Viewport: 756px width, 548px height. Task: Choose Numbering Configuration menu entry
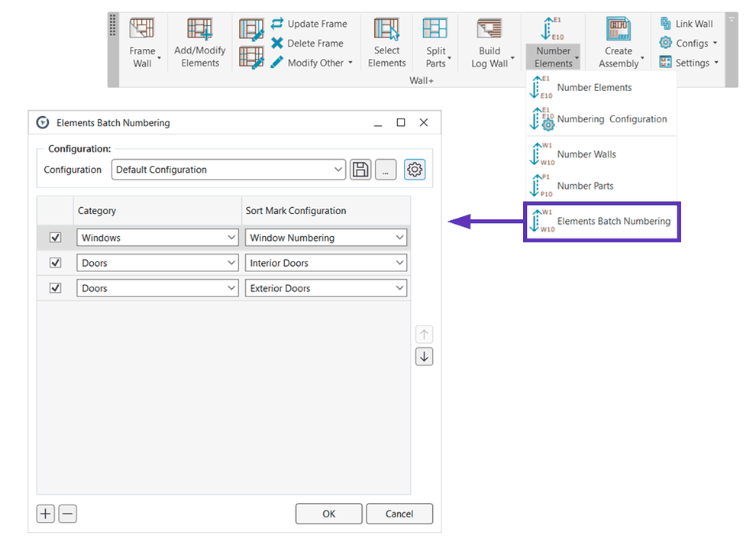tap(602, 119)
